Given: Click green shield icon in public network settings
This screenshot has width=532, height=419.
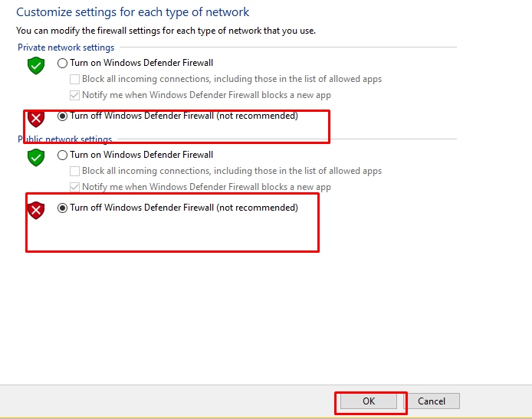Looking at the screenshot, I should [x=36, y=157].
